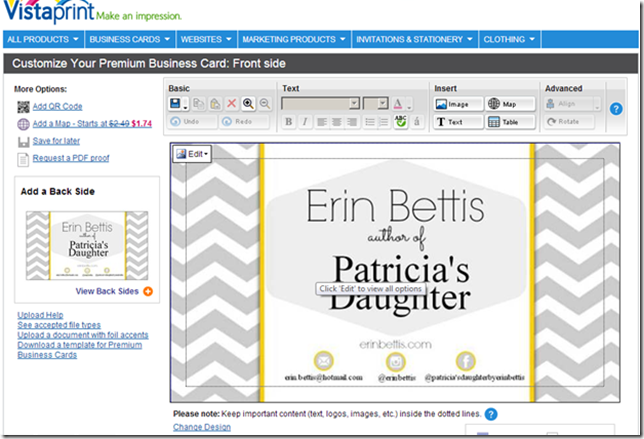The width and height of the screenshot is (644, 439).
Task: Click the Add QR Code icon
Action: (23, 106)
